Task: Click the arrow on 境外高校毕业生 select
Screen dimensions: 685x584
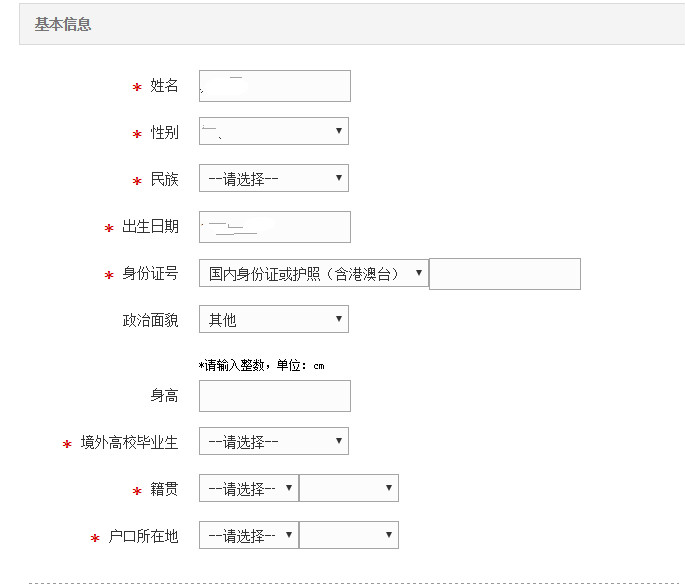Action: (x=339, y=441)
